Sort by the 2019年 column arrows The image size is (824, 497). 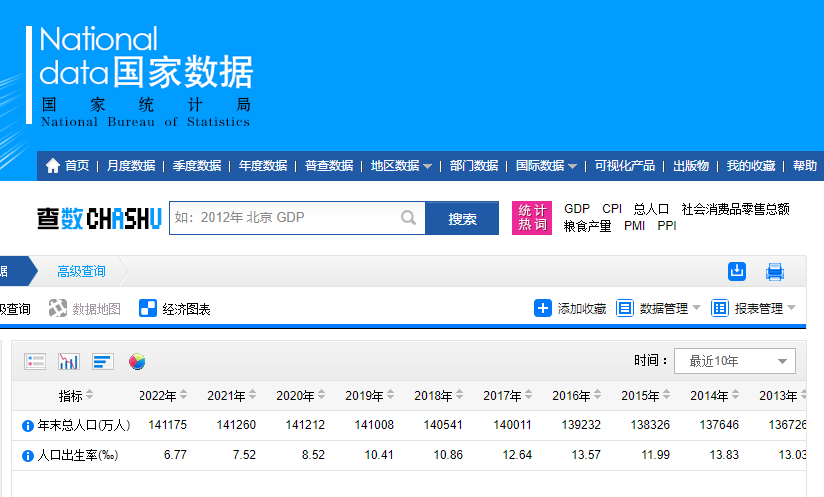pyautogui.click(x=390, y=395)
